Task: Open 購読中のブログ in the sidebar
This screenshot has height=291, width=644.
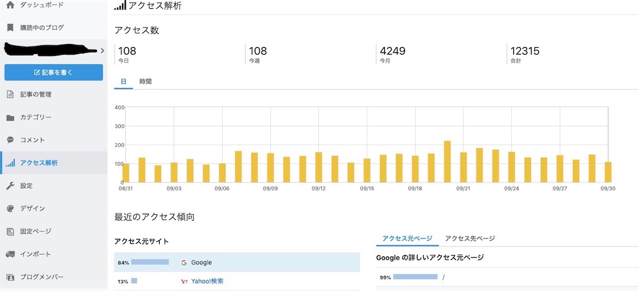Action: pos(42,28)
